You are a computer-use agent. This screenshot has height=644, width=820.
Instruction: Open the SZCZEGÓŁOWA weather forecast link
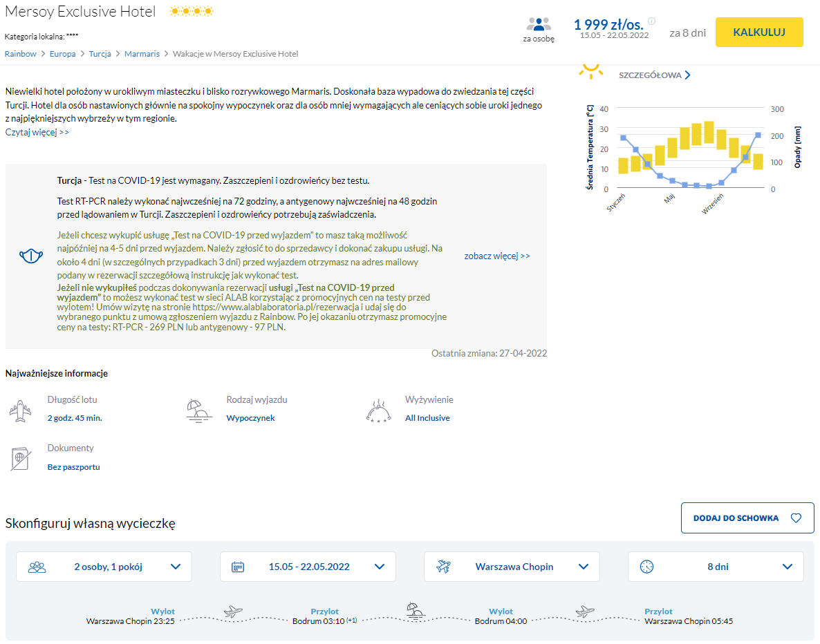[654, 75]
